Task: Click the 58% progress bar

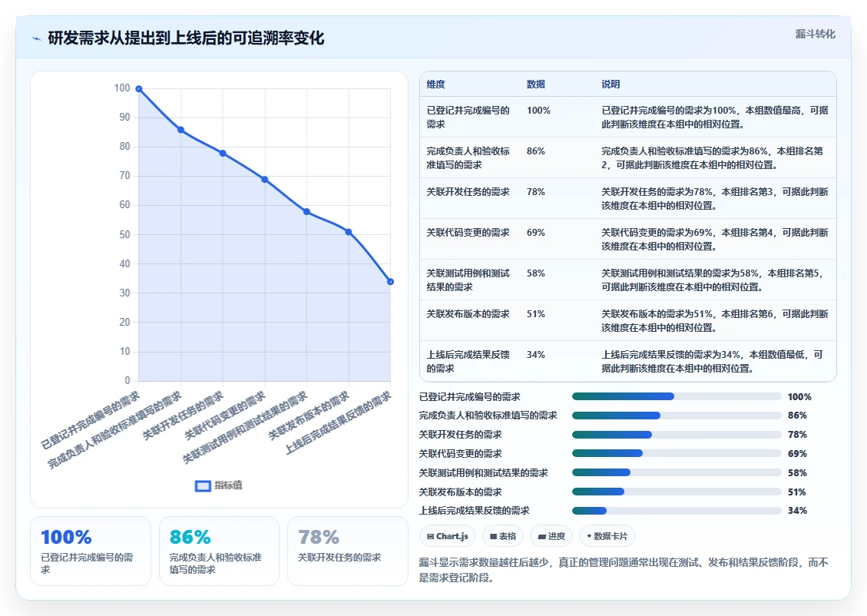Action: (x=677, y=473)
